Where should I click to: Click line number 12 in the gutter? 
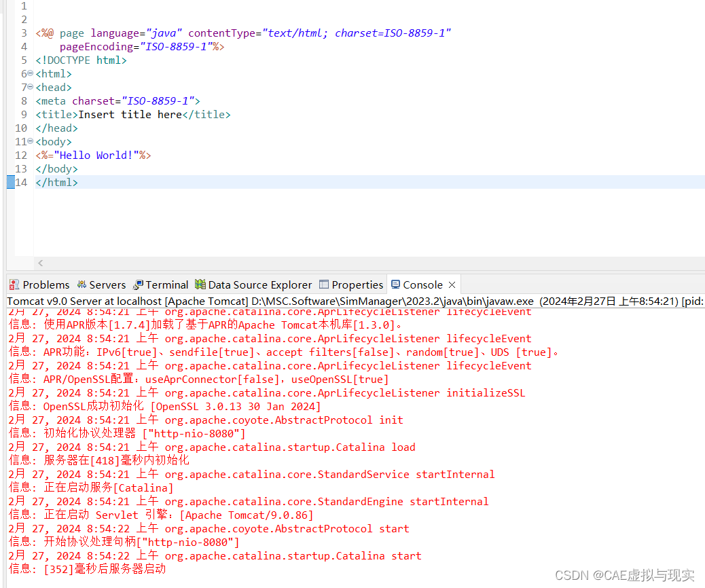tap(20, 155)
